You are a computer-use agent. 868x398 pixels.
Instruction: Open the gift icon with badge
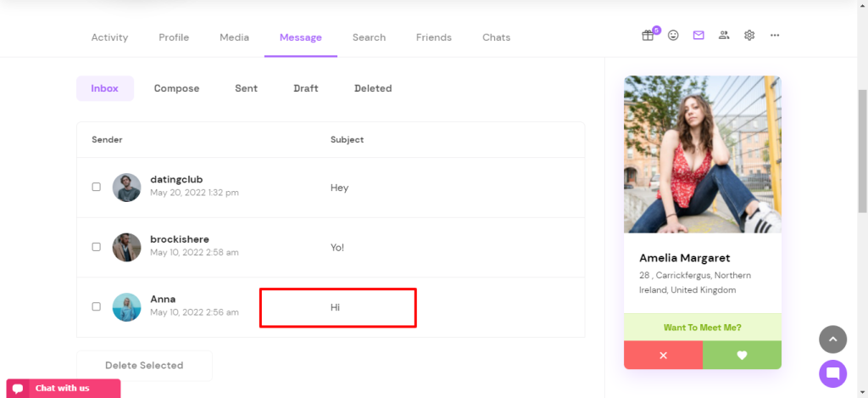(648, 36)
